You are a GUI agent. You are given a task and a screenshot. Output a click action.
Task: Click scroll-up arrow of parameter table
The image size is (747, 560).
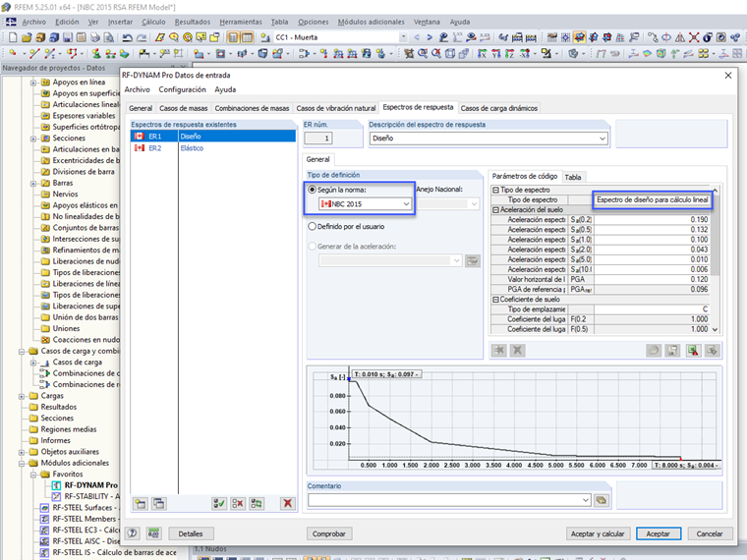coord(715,190)
